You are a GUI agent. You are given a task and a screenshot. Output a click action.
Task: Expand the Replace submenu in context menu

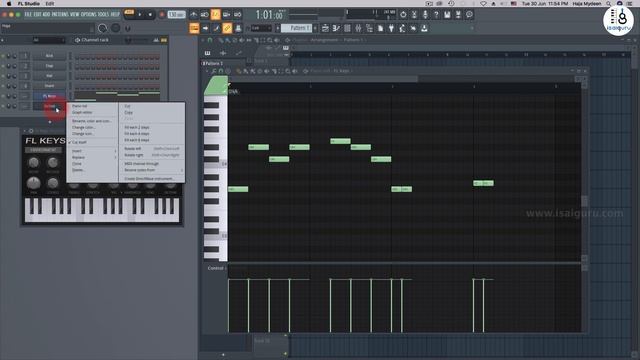93,157
